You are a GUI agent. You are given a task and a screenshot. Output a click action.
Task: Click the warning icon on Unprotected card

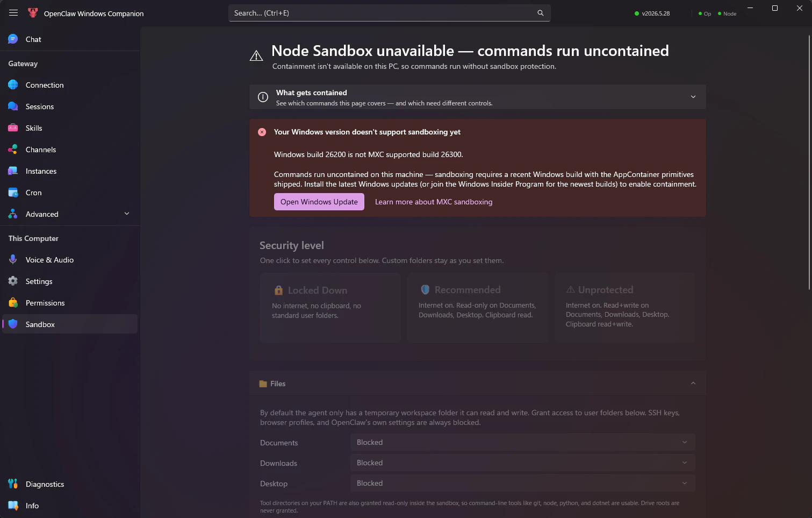[x=571, y=289]
